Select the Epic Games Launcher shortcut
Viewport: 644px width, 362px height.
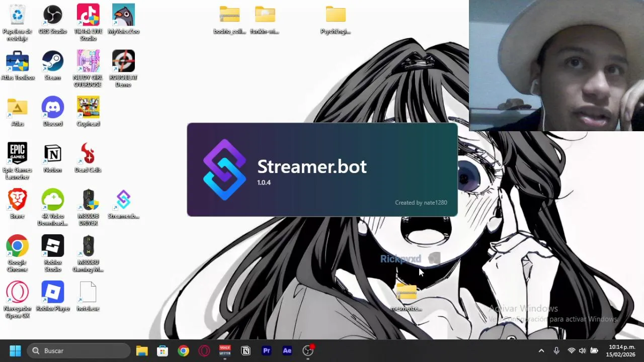tap(17, 161)
